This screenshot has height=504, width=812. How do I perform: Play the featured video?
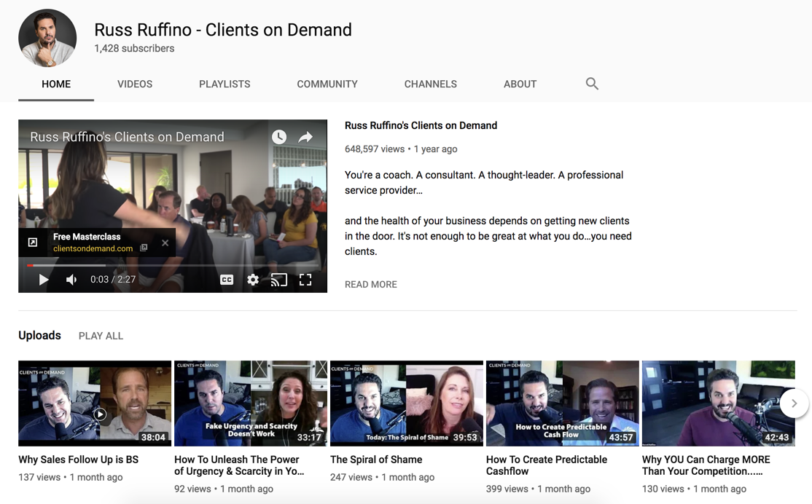pos(44,280)
